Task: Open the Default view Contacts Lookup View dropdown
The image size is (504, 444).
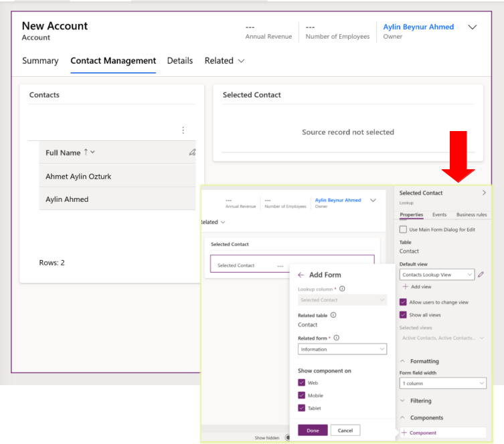Action: click(x=437, y=274)
